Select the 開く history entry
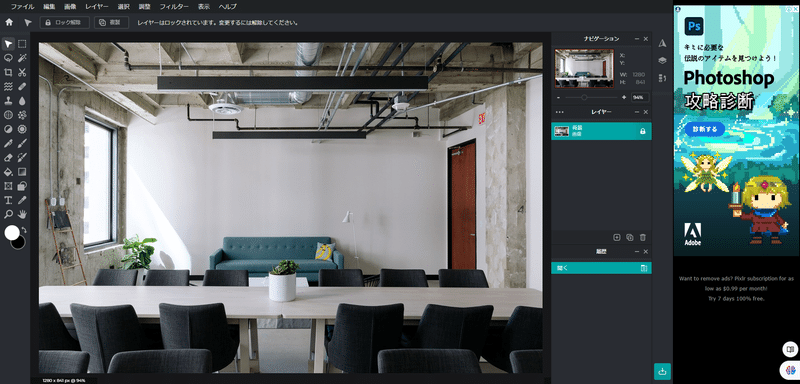 click(602, 268)
